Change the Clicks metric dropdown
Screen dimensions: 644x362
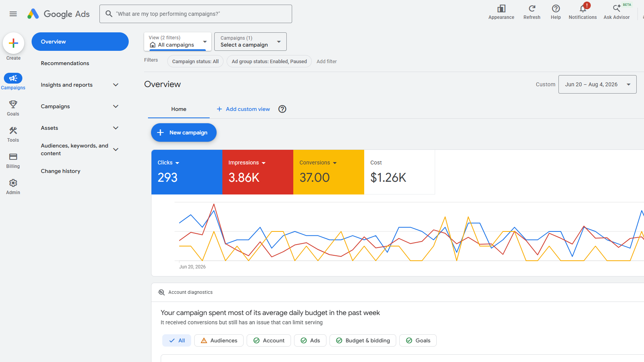pos(168,163)
